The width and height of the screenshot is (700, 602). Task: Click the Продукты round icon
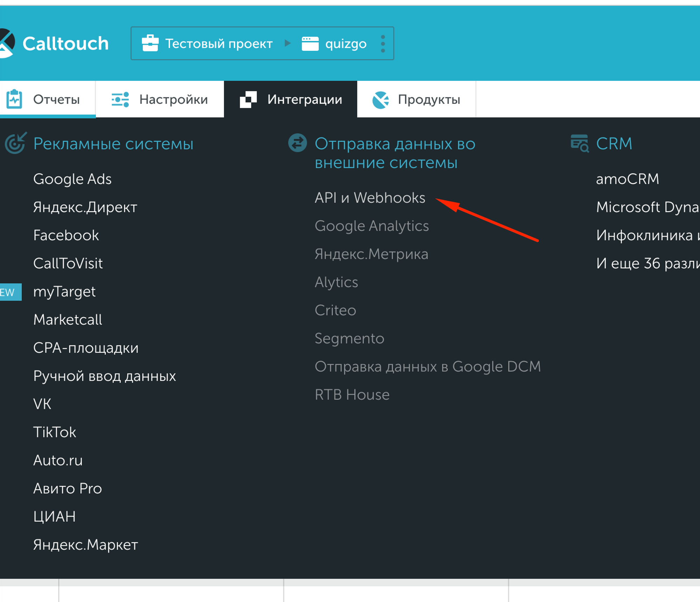click(380, 100)
